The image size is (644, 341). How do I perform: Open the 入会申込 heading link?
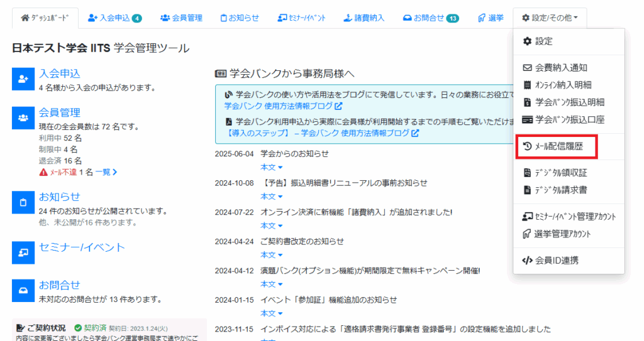click(60, 73)
